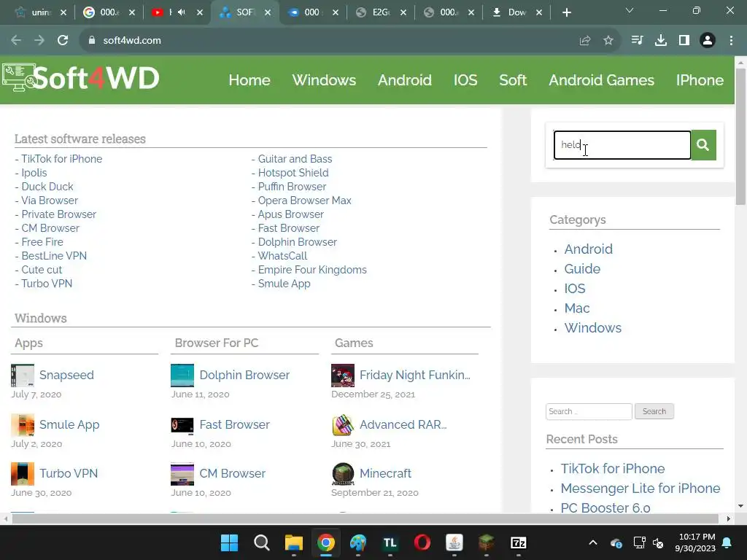Image resolution: width=747 pixels, height=560 pixels.
Task: Click the scrollbar down arrow
Action: tap(741, 506)
